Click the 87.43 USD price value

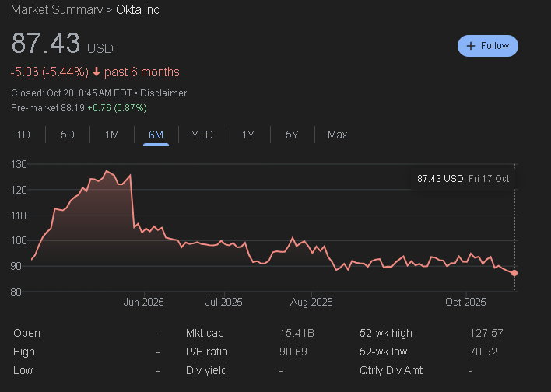tap(62, 44)
